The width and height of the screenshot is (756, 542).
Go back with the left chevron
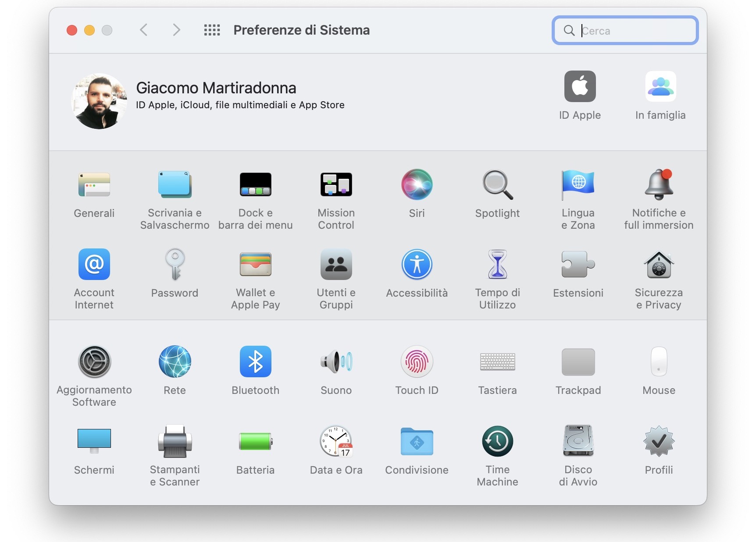point(144,30)
